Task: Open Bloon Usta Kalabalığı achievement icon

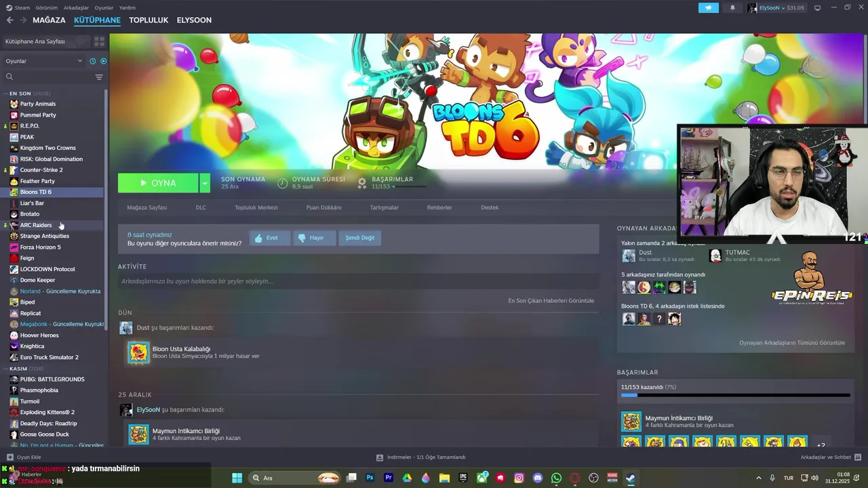Action: (138, 352)
